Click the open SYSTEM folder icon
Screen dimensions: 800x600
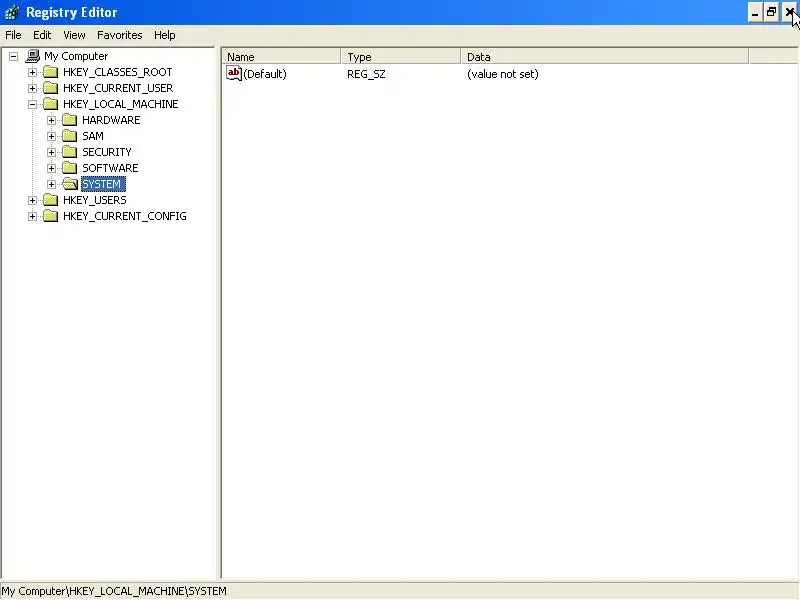[x=70, y=184]
